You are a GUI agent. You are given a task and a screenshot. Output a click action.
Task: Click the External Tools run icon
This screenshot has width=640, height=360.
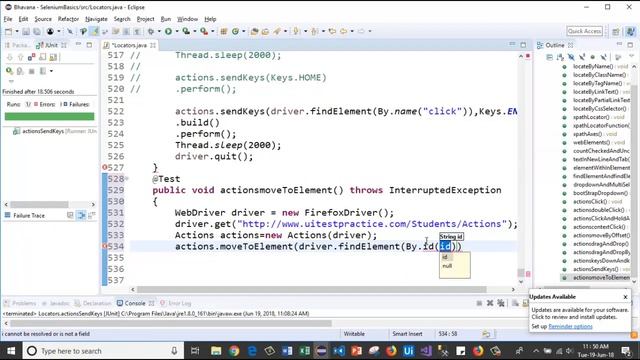(x=204, y=31)
